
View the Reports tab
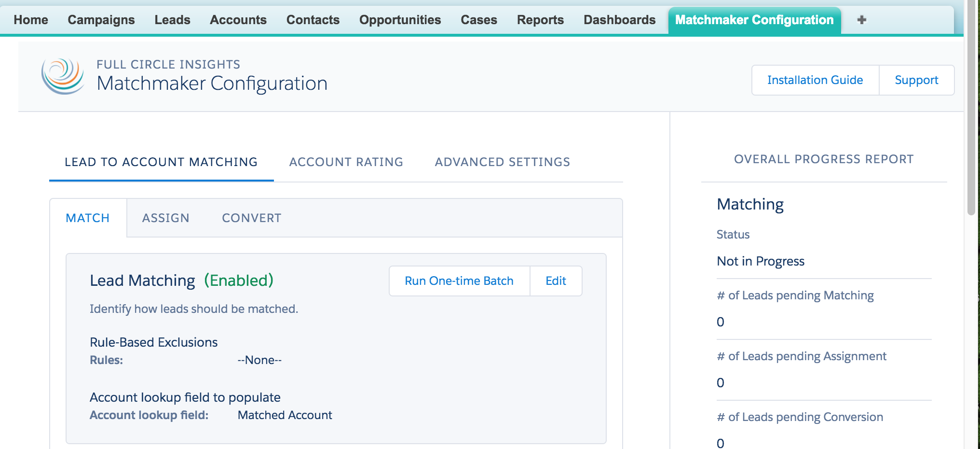click(x=541, y=20)
